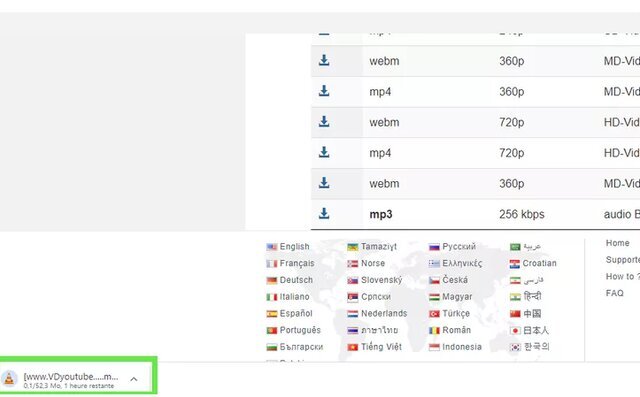Download the first webm 360p row
The image size is (640, 397).
pyautogui.click(x=324, y=60)
